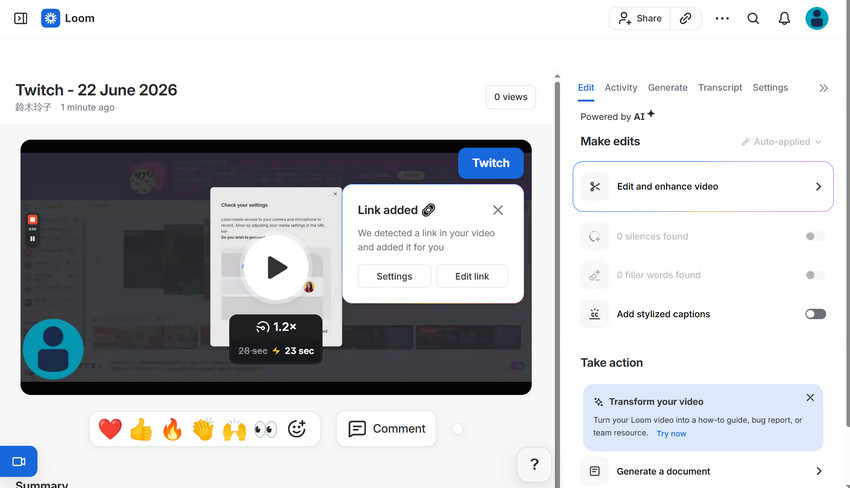Open the Loom home logo
The height and width of the screenshot is (488, 850).
coord(50,18)
